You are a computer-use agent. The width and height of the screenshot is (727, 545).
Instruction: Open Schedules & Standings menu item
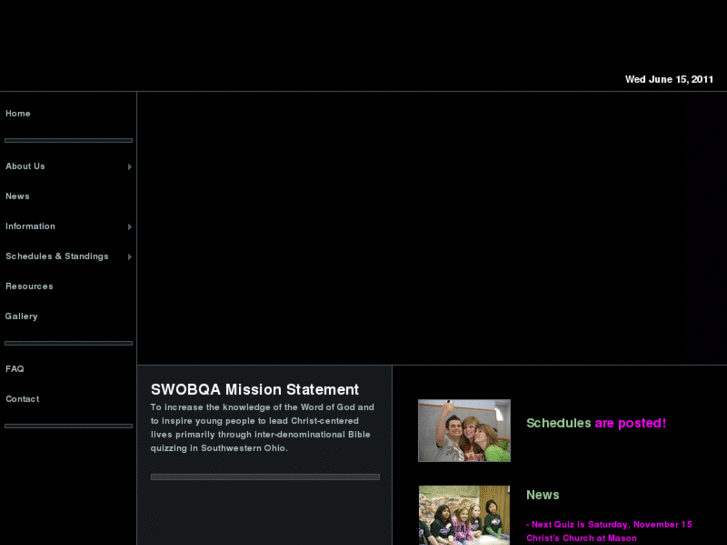point(57,256)
